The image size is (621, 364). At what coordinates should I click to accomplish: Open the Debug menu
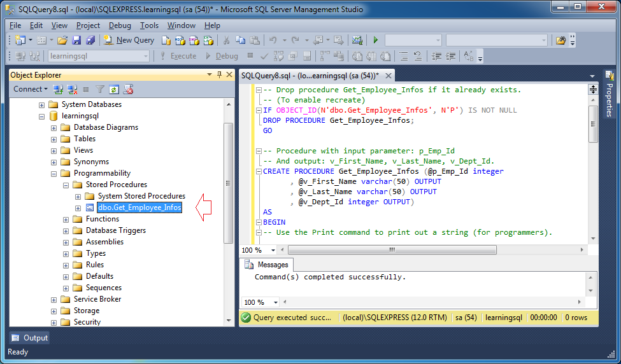tap(120, 25)
